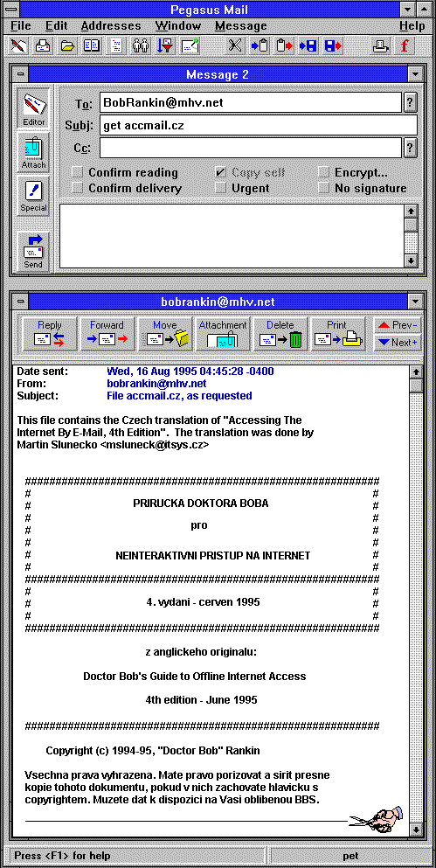Viewport: 436px width, 868px height.
Task: Click the message reader vertical scrollbar down arrow
Action: pos(416,830)
